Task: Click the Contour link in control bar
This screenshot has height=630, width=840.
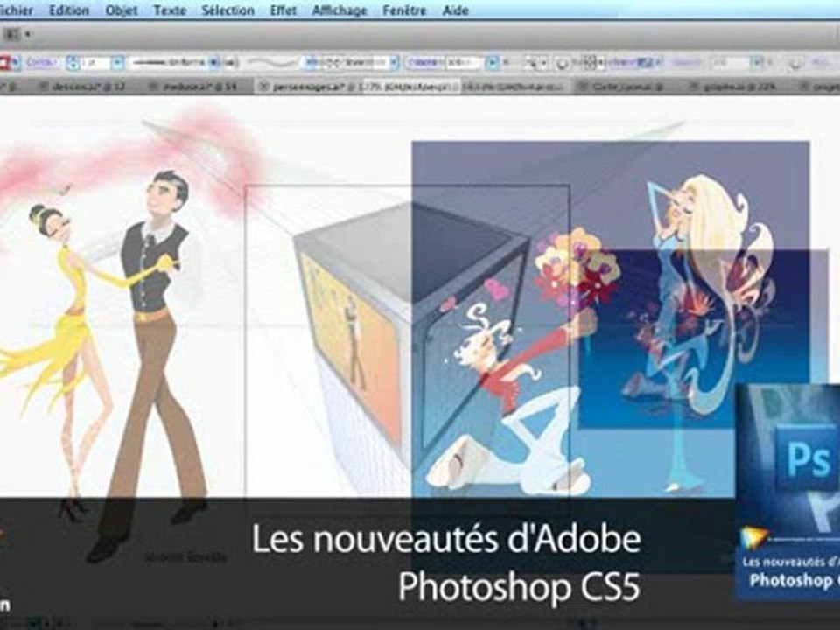Action: click(x=42, y=63)
